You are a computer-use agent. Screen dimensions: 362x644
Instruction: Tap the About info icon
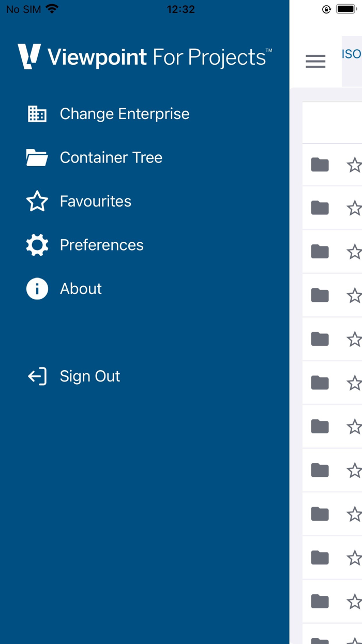pos(36,288)
